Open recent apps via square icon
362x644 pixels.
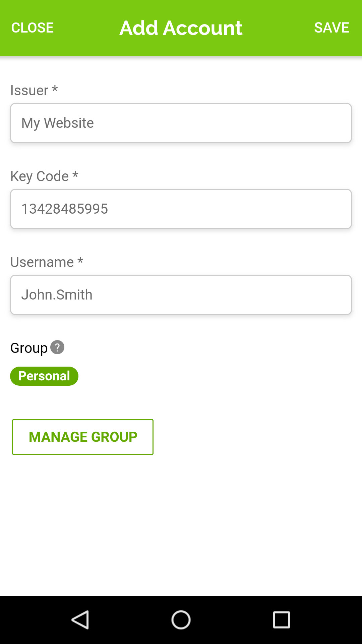[281, 620]
